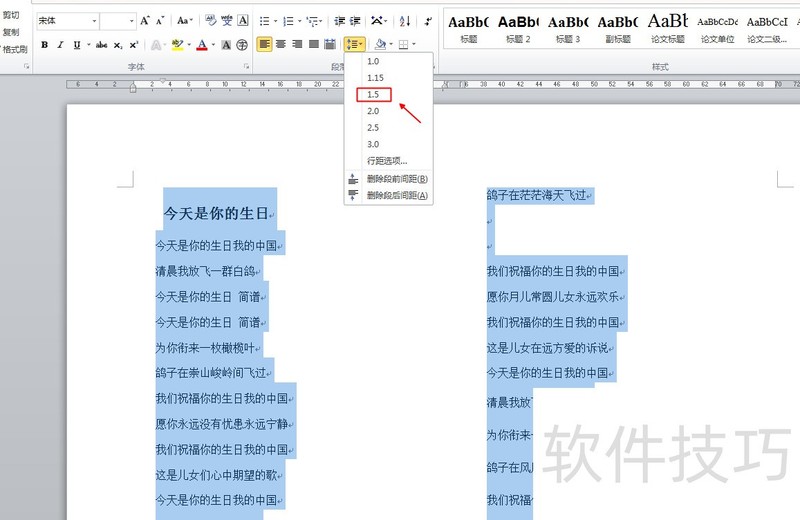This screenshot has height=520, width=800.
Task: Toggle bold formatting
Action: (44, 45)
